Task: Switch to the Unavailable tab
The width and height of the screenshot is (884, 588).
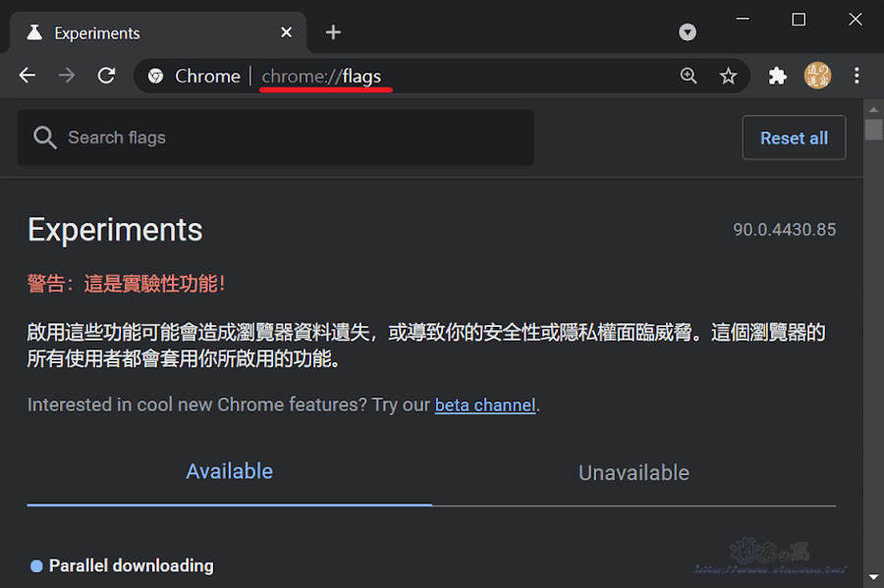Action: click(x=634, y=472)
